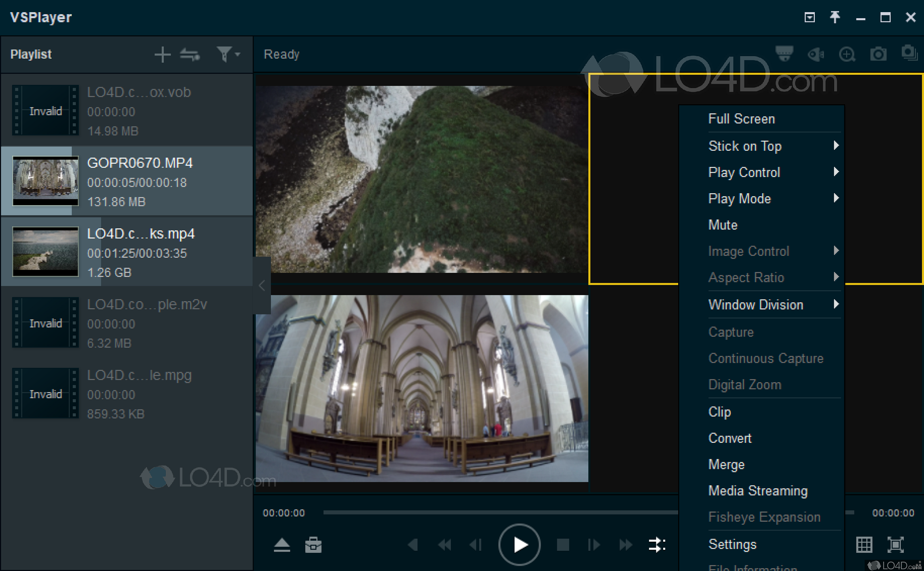
Task: Open the Digital Zoom magnifier icon
Action: pyautogui.click(x=848, y=54)
